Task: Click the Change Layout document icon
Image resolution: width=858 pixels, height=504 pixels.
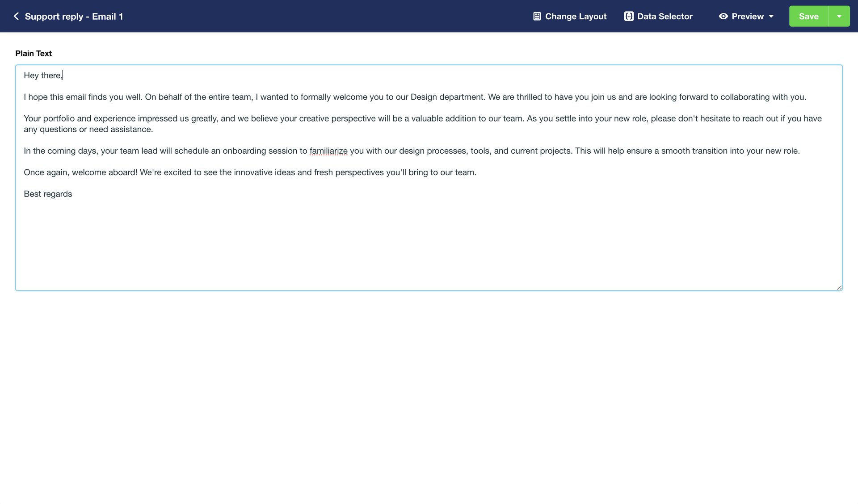Action: [x=537, y=17]
